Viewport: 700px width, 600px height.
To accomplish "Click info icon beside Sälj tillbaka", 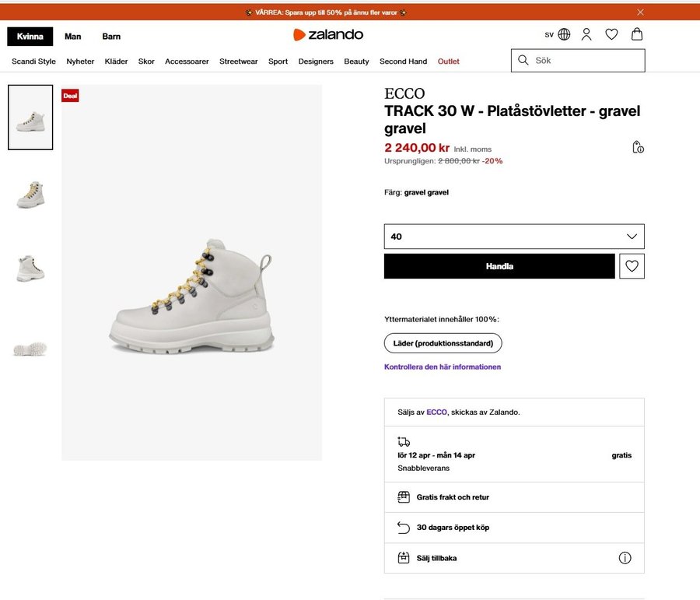I will click(625, 558).
